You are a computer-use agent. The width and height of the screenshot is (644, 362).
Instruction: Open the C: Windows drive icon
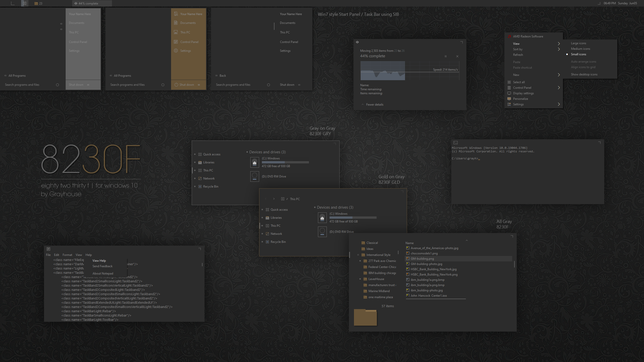point(255,162)
